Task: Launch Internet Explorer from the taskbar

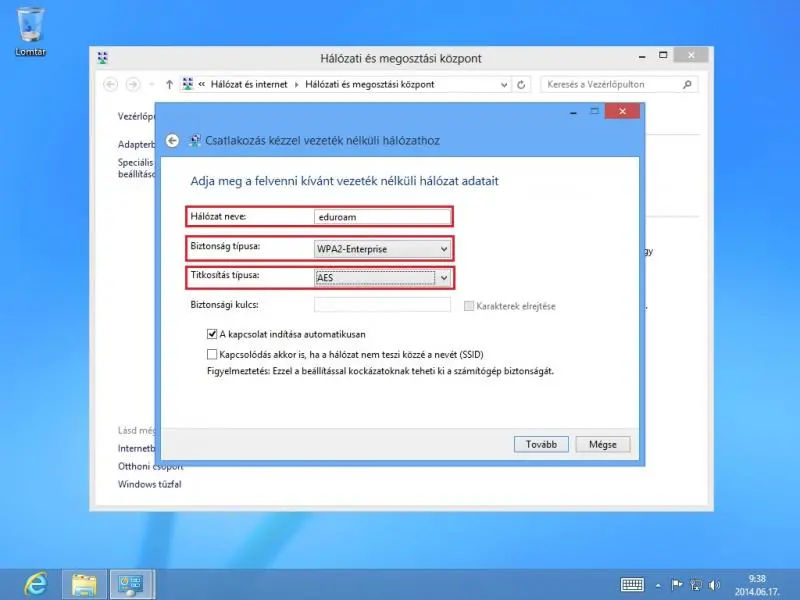Action: point(34,583)
